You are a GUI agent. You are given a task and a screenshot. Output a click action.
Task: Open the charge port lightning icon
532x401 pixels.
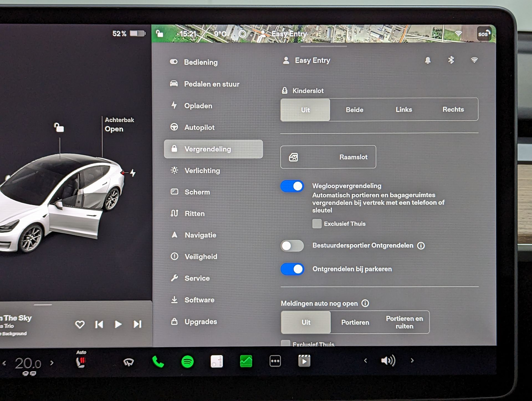coord(133,173)
